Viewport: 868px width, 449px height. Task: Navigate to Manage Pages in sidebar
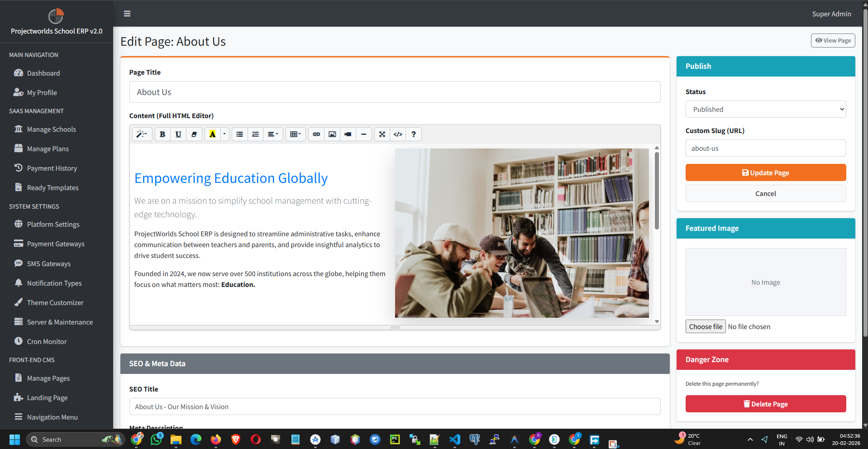coord(48,378)
